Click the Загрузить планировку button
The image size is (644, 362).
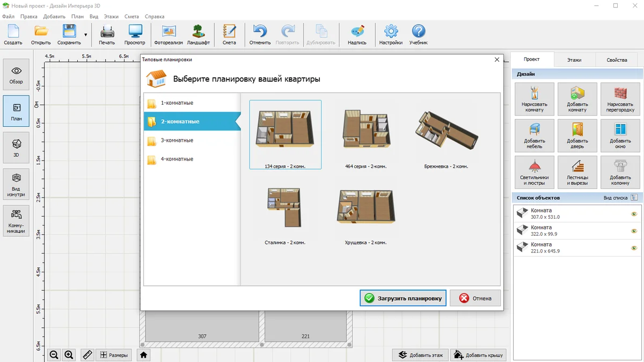(x=402, y=298)
